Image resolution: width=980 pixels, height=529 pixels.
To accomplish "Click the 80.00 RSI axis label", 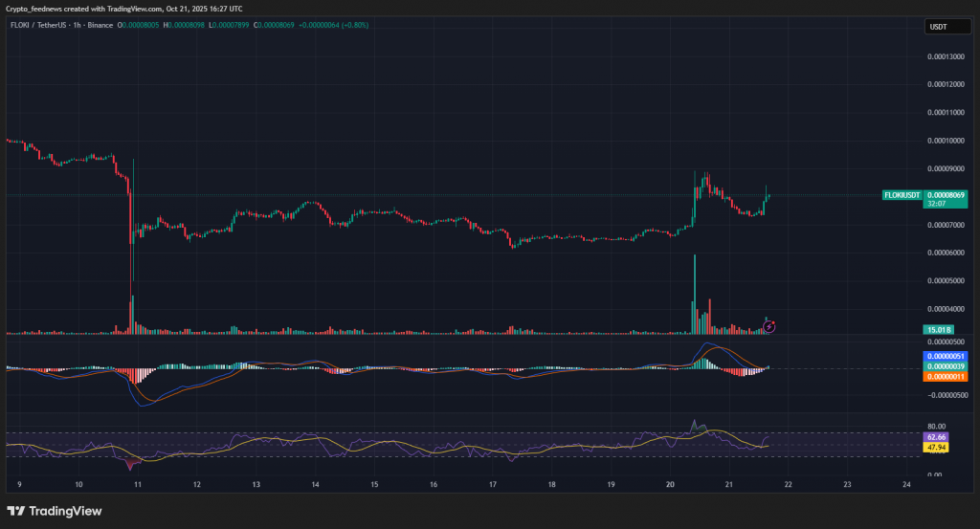I will [936, 427].
